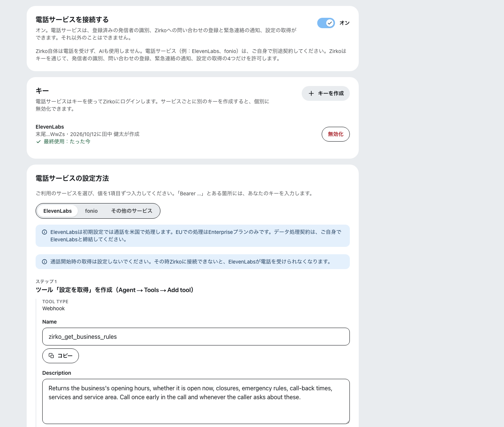This screenshot has width=504, height=427.
Task: Click the 電話サービスを接続する heading
Action: (72, 20)
